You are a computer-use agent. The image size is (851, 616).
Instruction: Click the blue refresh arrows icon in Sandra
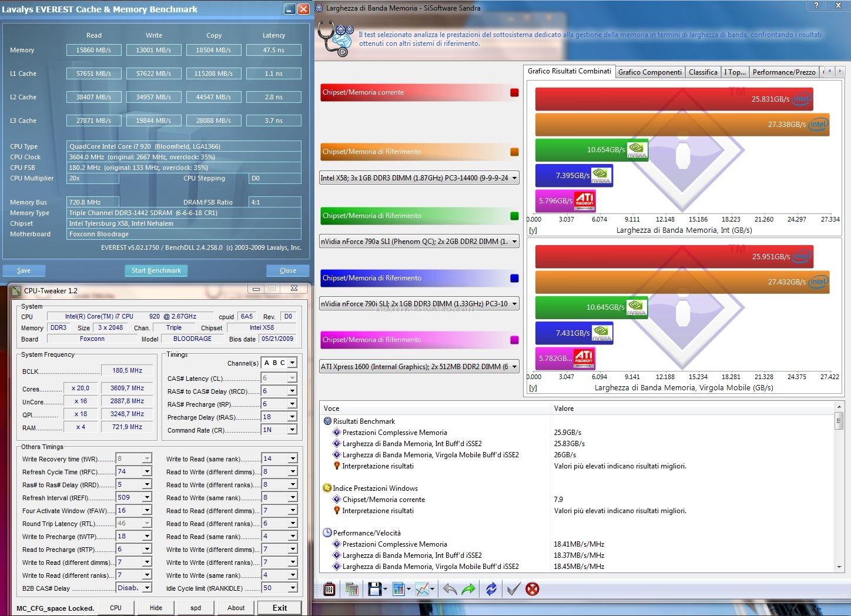pos(491,588)
